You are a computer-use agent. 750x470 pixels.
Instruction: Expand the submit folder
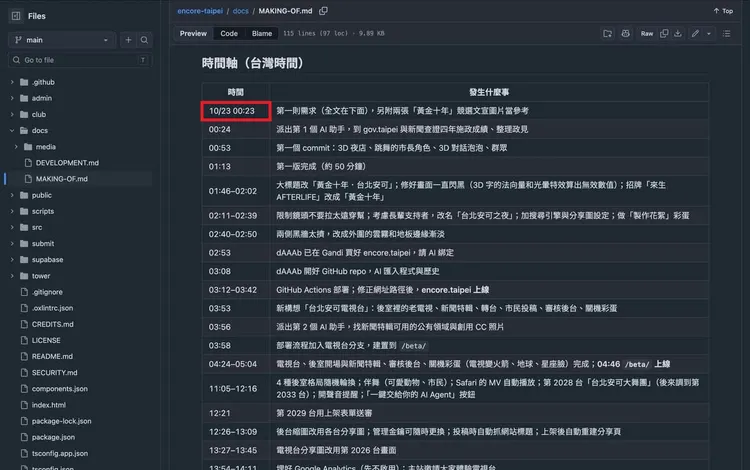[x=12, y=244]
